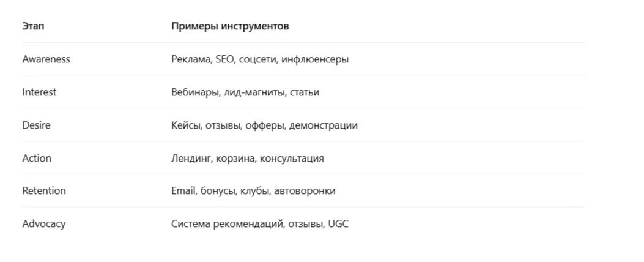Click the text "Реклама, SEO, соцсети, инфлюенсеры"
The image size is (644, 262).
(x=259, y=59)
